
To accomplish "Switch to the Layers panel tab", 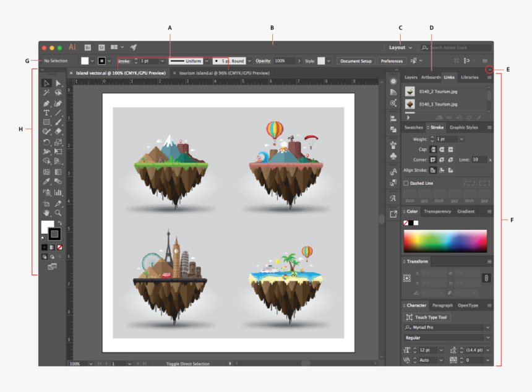I will 411,77.
